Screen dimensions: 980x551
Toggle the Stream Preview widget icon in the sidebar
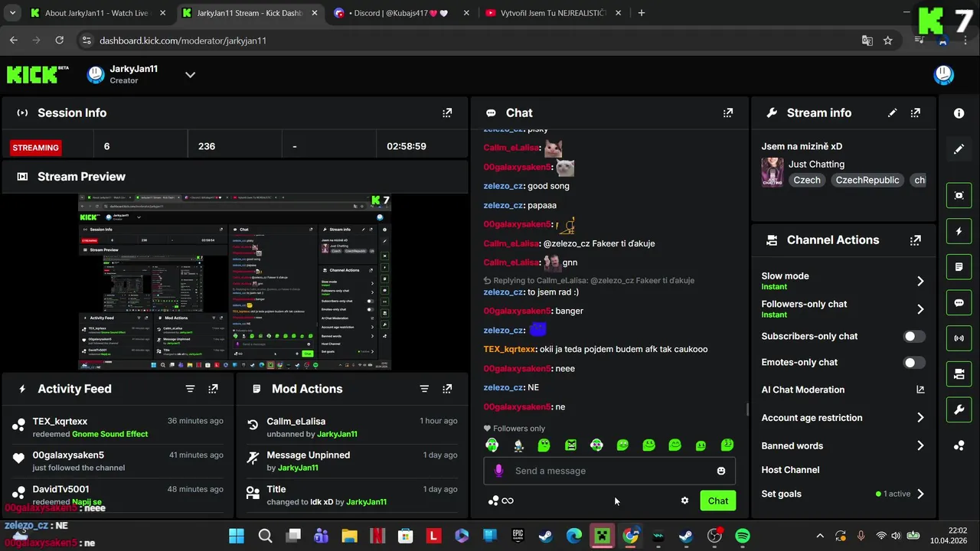pyautogui.click(x=959, y=195)
